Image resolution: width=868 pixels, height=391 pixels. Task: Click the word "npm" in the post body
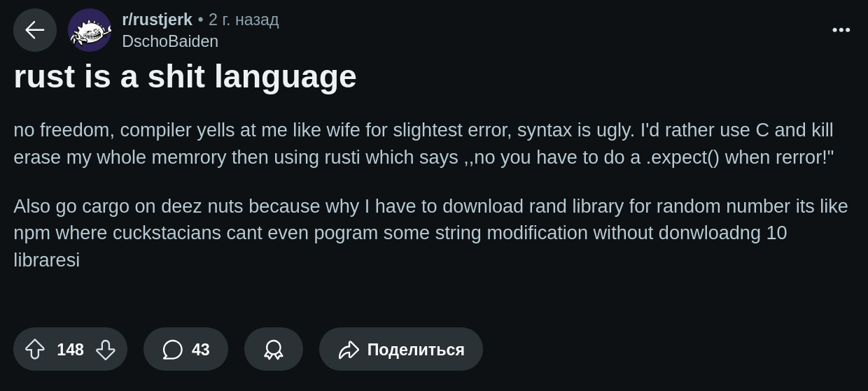31,233
